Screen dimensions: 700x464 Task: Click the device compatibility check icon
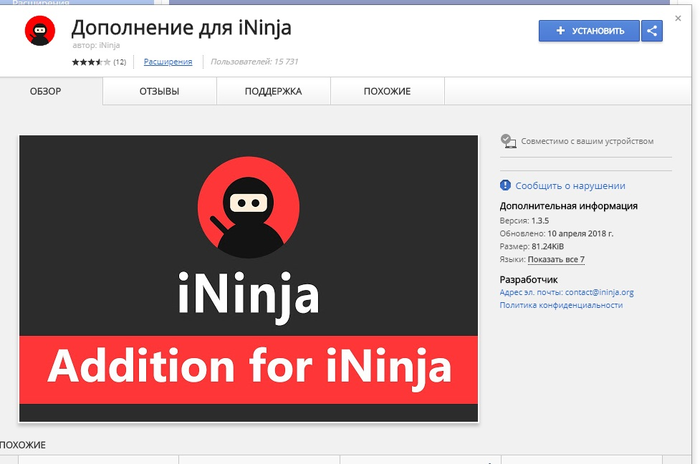508,141
